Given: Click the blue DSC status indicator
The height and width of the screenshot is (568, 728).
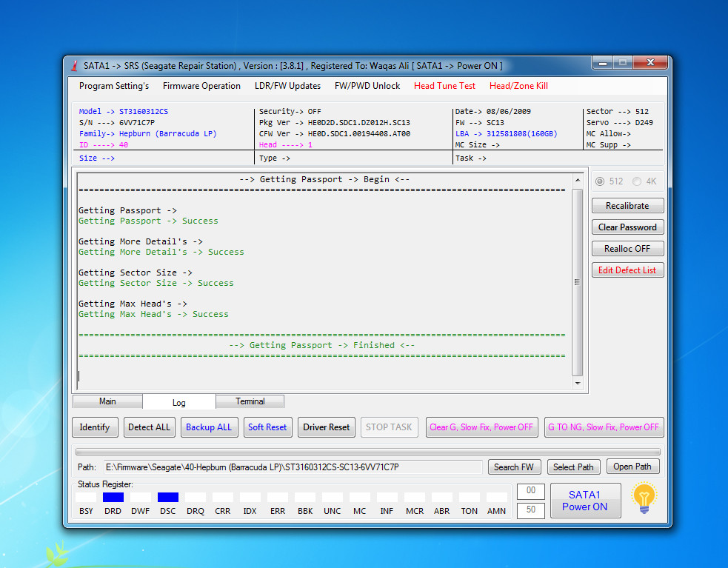Looking at the screenshot, I should click(167, 498).
